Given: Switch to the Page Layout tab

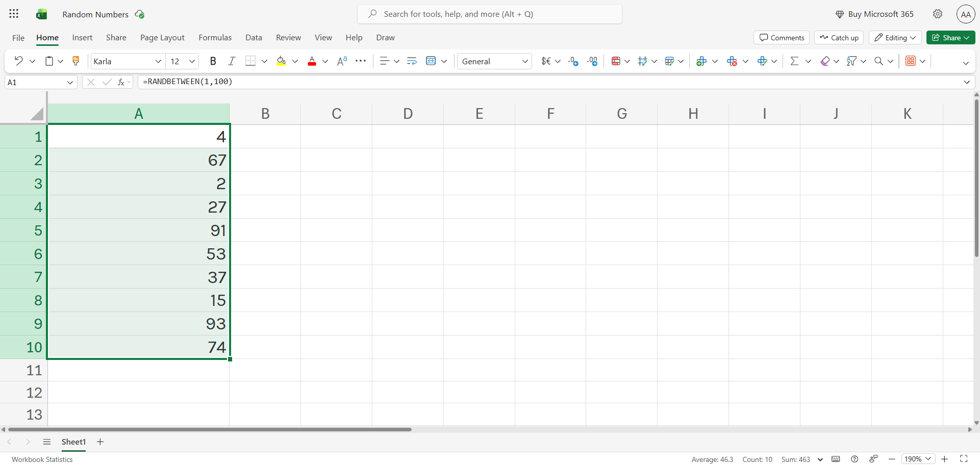Looking at the screenshot, I should (162, 38).
